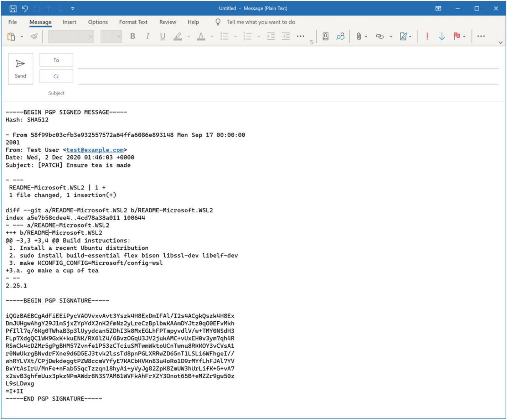Send the message
This screenshot has width=507, height=420.
point(21,69)
